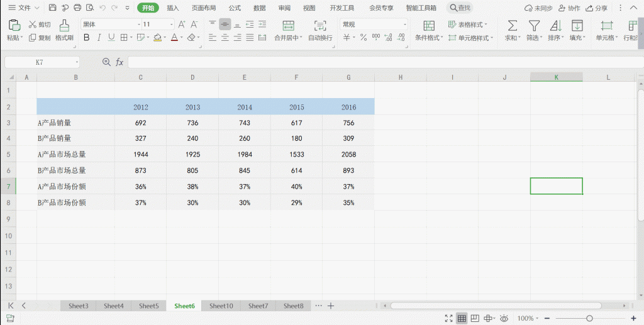Open the font size dropdown
The height and width of the screenshot is (325, 644).
point(171,25)
